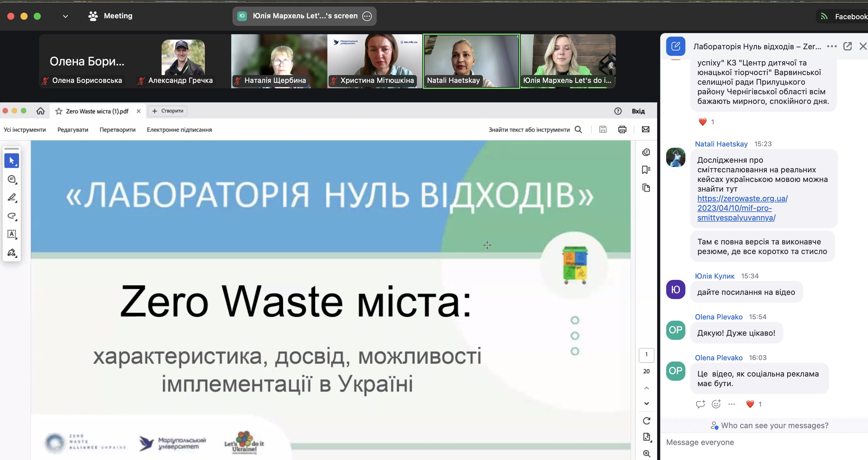Click the text box selection tool
Screen dimensions: 868x460
(11, 234)
